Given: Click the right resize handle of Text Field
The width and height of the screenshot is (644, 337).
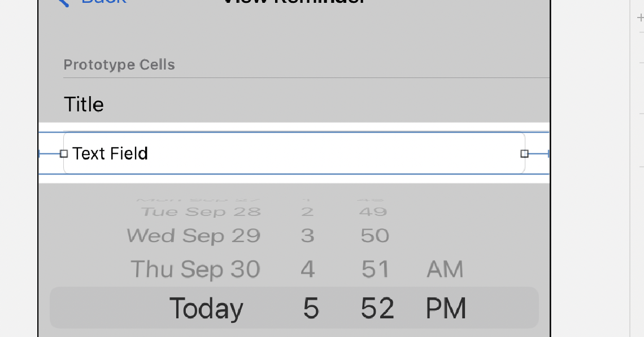Looking at the screenshot, I should [x=524, y=154].
